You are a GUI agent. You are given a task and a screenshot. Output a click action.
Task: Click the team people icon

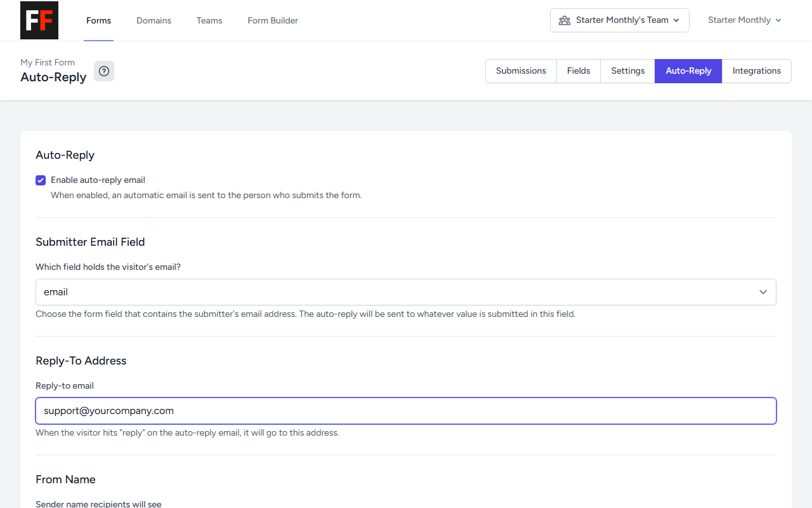click(x=564, y=20)
